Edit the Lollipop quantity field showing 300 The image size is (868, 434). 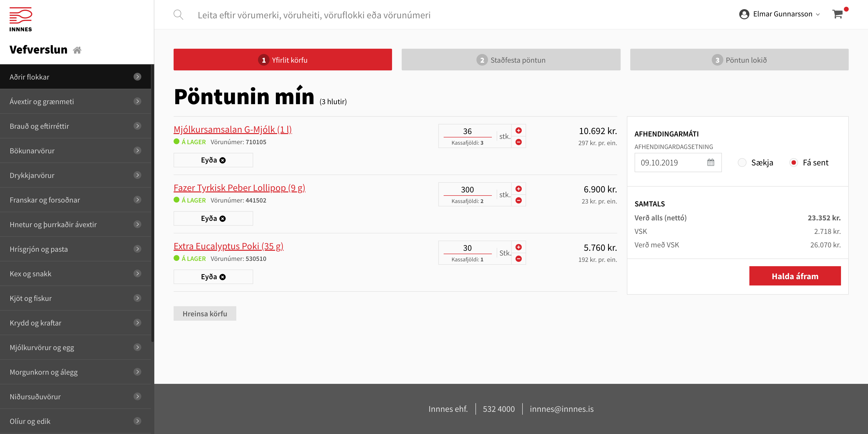[x=467, y=189]
